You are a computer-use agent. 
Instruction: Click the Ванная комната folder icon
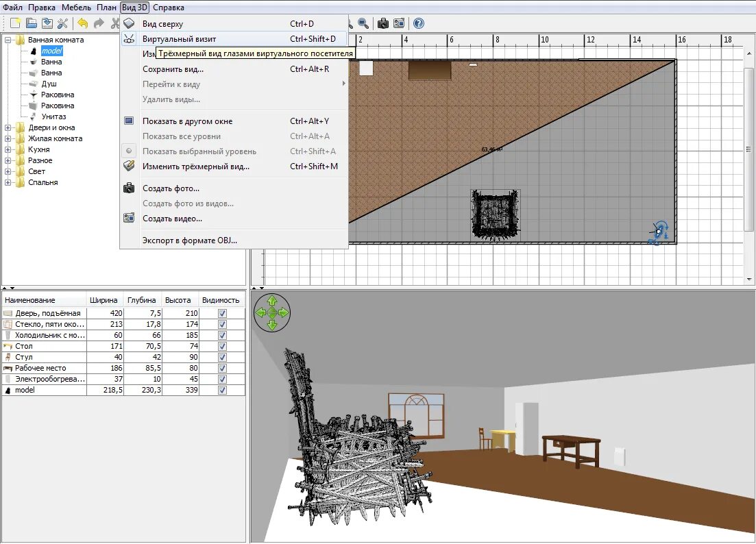pyautogui.click(x=21, y=40)
